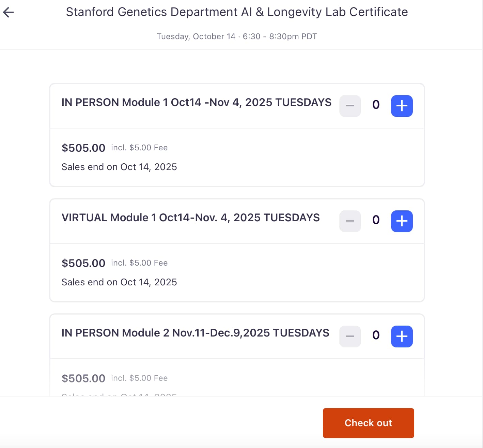This screenshot has height=448, width=483.
Task: Click minus for VIRTUAL Module 1 tickets
Action: pyautogui.click(x=350, y=221)
